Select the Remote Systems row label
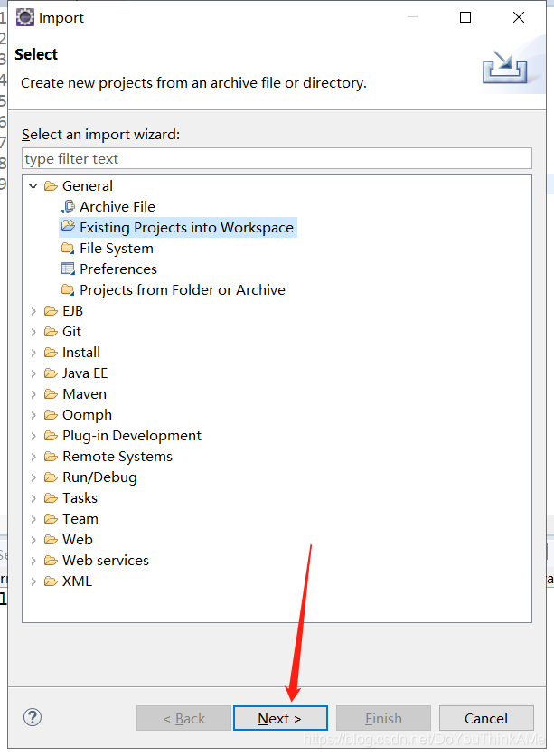 117,457
